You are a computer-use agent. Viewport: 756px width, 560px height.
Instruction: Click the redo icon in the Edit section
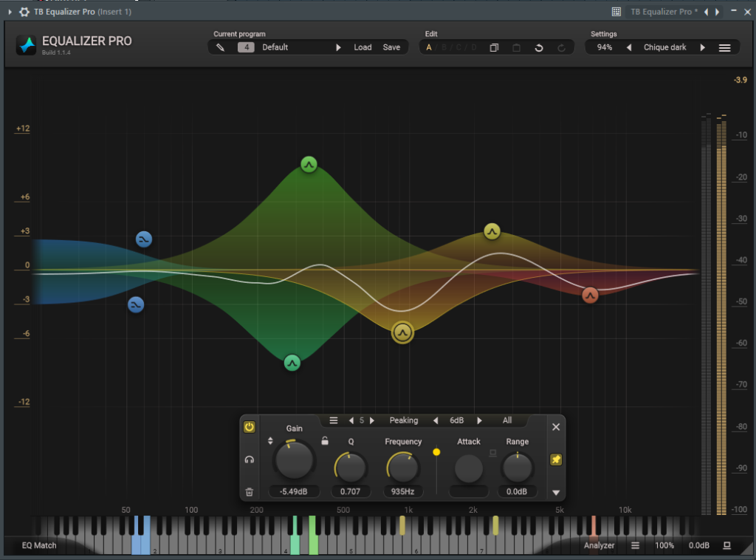click(563, 47)
